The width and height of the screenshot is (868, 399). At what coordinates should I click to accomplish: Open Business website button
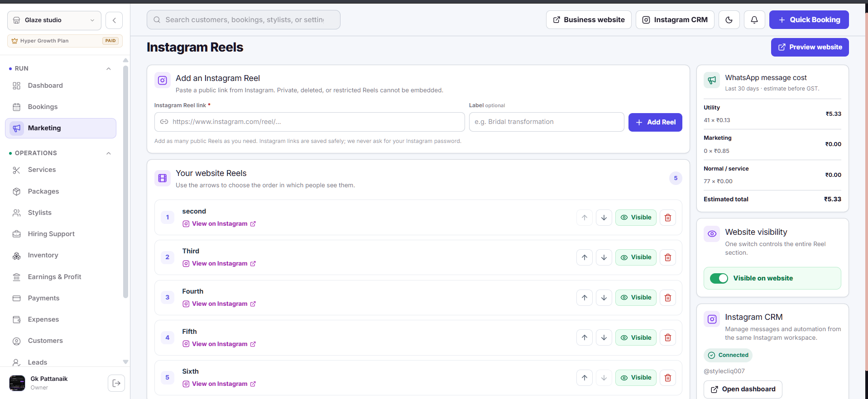tap(589, 20)
